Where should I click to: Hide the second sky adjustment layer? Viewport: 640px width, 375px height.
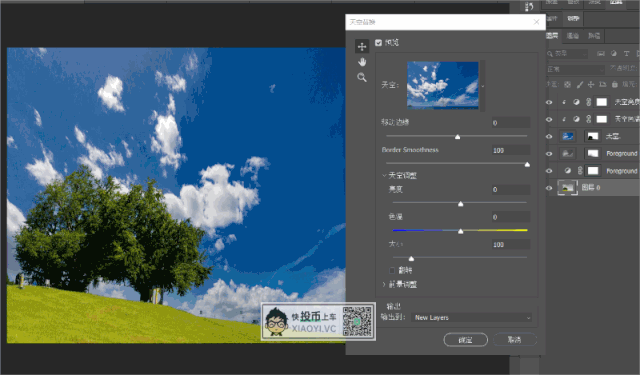click(x=549, y=119)
